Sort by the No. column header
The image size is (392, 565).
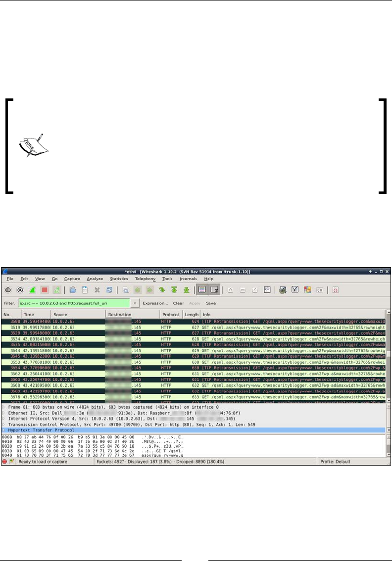[11, 314]
